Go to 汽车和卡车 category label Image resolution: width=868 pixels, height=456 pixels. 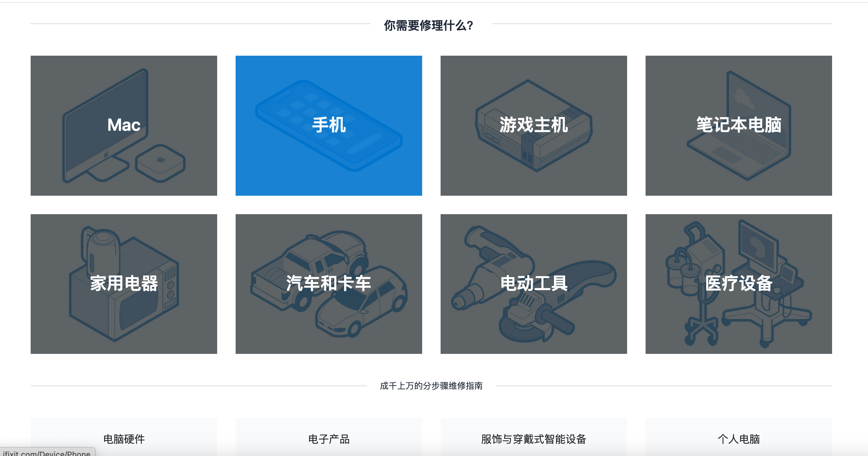click(329, 283)
